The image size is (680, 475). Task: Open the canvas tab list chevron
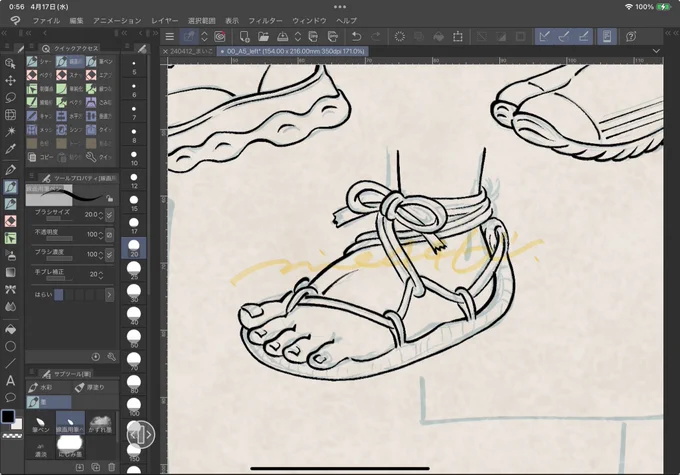tap(656, 51)
